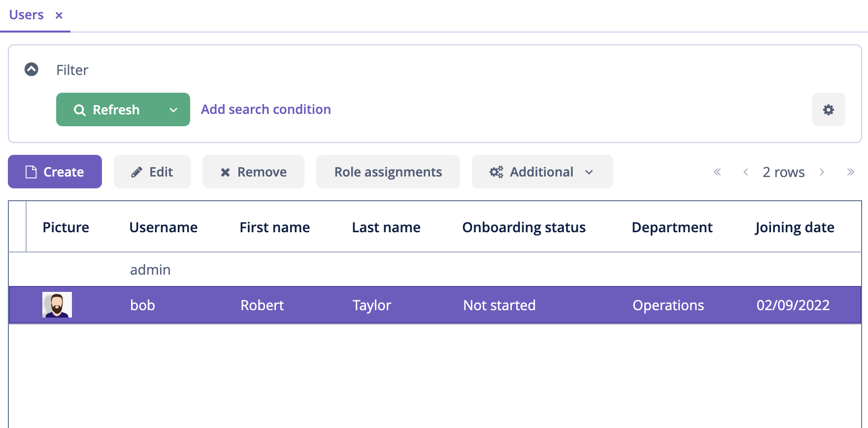Screen dimensions: 868x428
Task: Open Role assignments
Action: click(388, 172)
